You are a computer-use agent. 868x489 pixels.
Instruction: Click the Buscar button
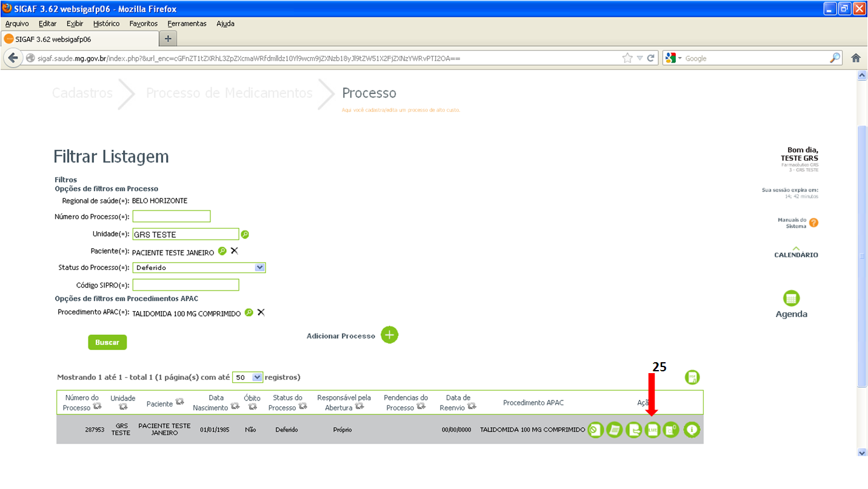click(x=107, y=342)
